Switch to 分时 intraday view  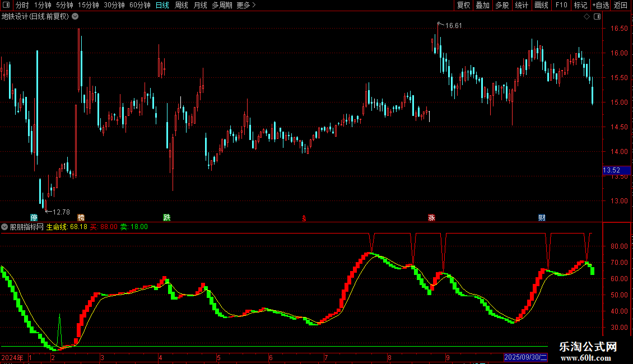click(x=22, y=5)
